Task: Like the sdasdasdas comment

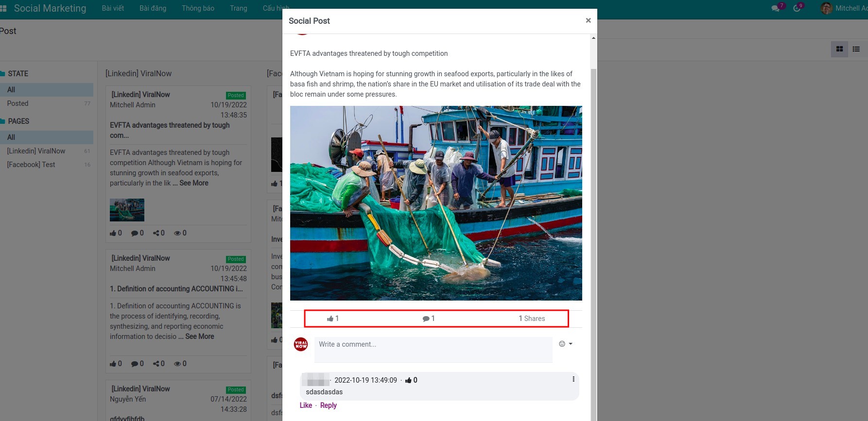Action: 306,405
